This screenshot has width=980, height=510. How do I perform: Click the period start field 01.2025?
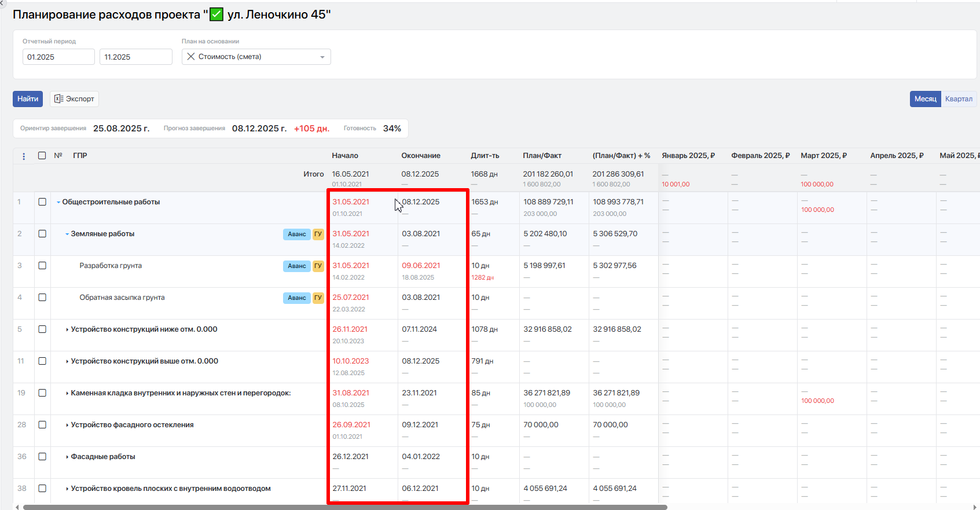[x=58, y=57]
